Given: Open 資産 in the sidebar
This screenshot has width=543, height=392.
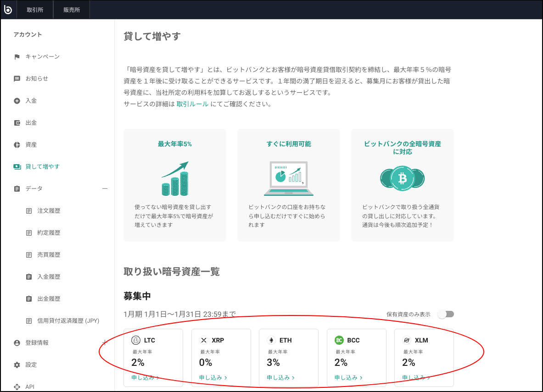Looking at the screenshot, I should click(31, 144).
